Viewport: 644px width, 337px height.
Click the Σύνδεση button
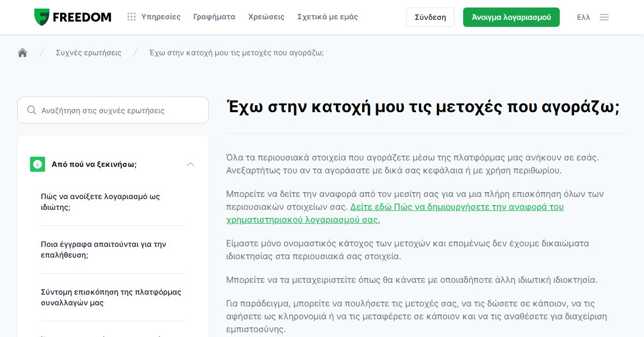tap(430, 17)
